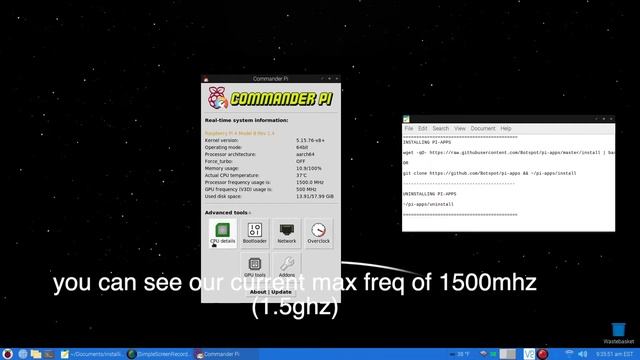Open the Bootloader tool
Image resolution: width=640 pixels, height=360 pixels.
pos(255,233)
